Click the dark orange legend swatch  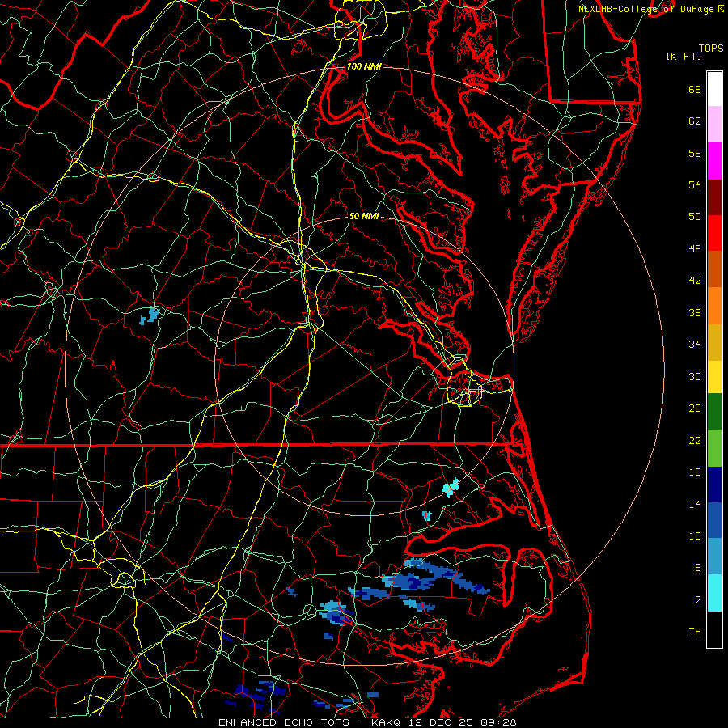(x=714, y=269)
